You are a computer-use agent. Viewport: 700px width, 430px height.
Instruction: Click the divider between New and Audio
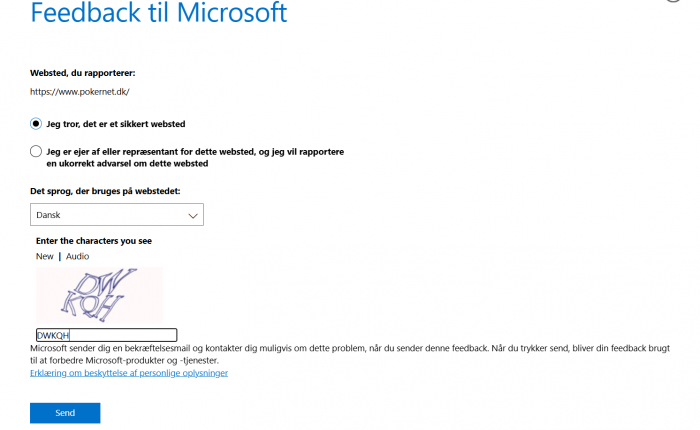[x=60, y=256]
